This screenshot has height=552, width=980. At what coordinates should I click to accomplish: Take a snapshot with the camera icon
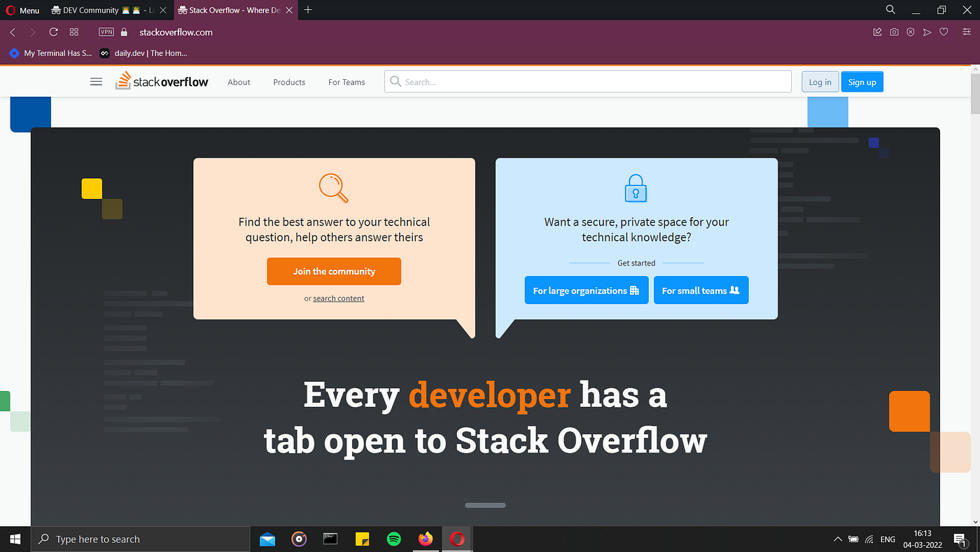[x=894, y=32]
